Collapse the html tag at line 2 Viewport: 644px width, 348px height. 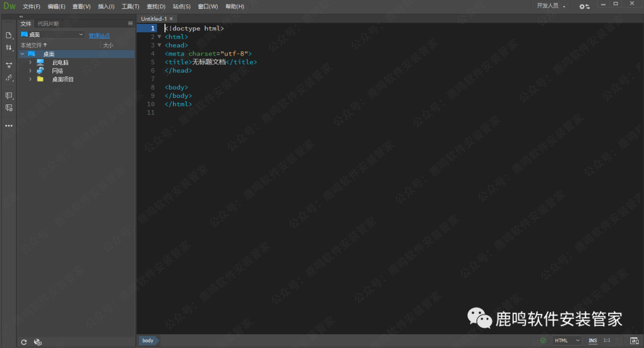pyautogui.click(x=159, y=37)
